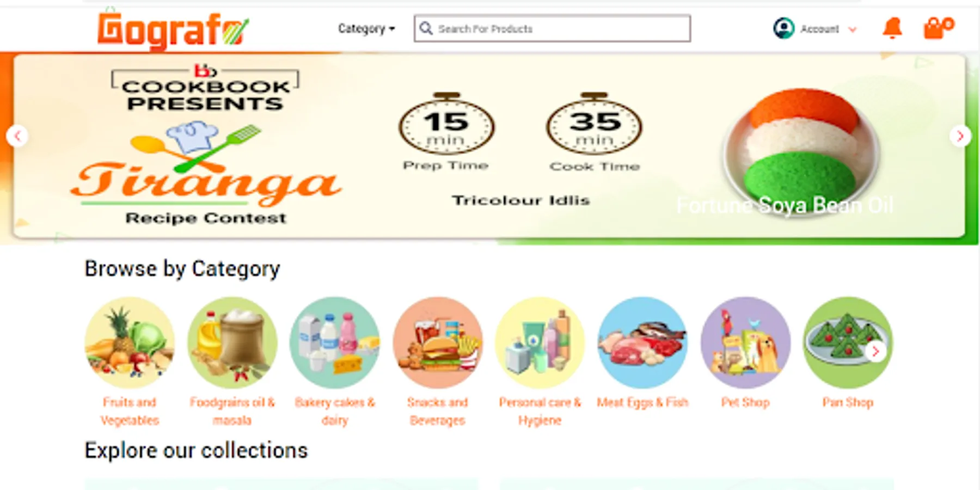Screen dimensions: 980x490
Task: Click the account avatar icon
Action: coord(783,28)
